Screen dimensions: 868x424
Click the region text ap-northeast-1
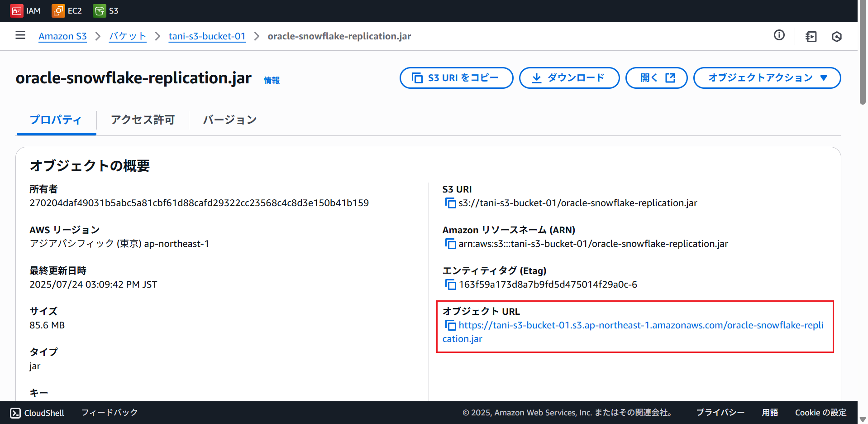pos(176,244)
